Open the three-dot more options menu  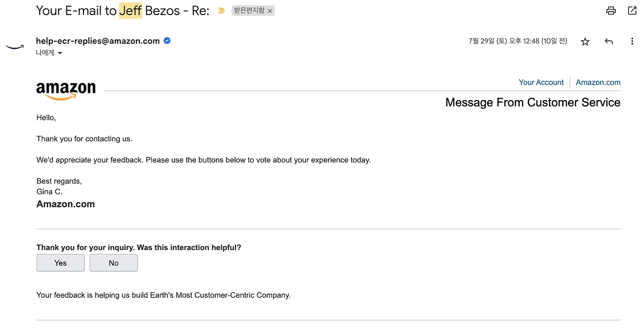pyautogui.click(x=632, y=42)
